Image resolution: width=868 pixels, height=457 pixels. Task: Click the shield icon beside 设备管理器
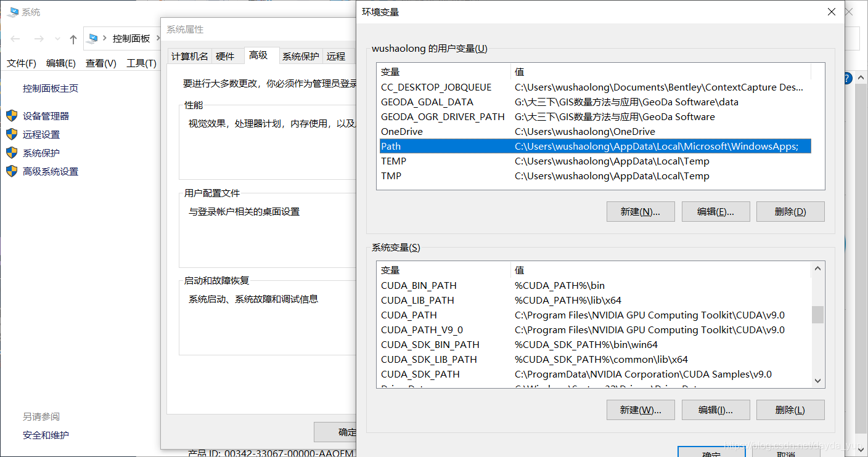tap(12, 116)
